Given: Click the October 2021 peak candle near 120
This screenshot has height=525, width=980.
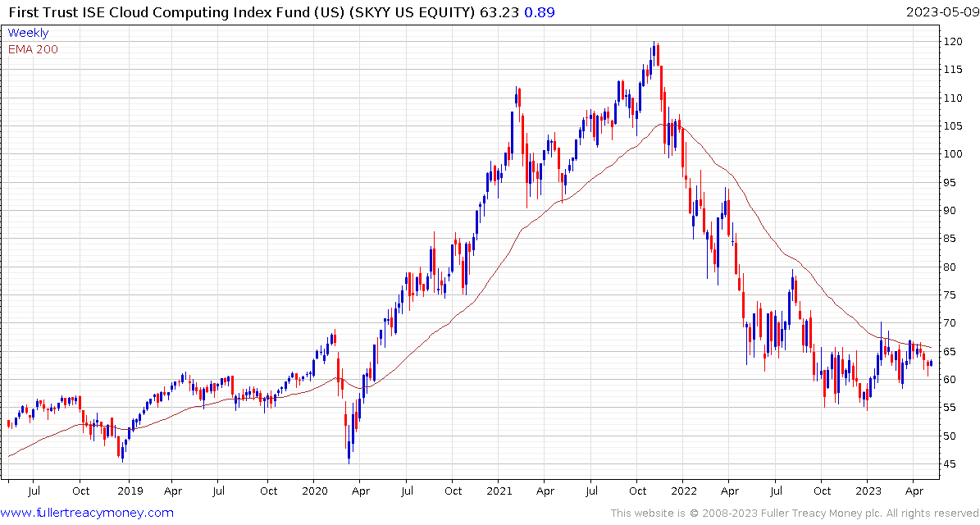Looking at the screenshot, I should pyautogui.click(x=654, y=55).
